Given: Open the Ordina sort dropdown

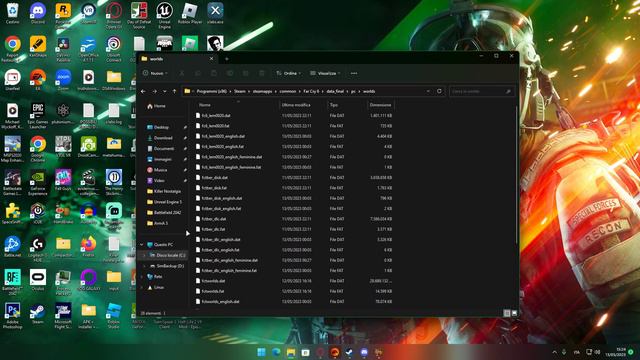Looking at the screenshot, I should point(289,73).
